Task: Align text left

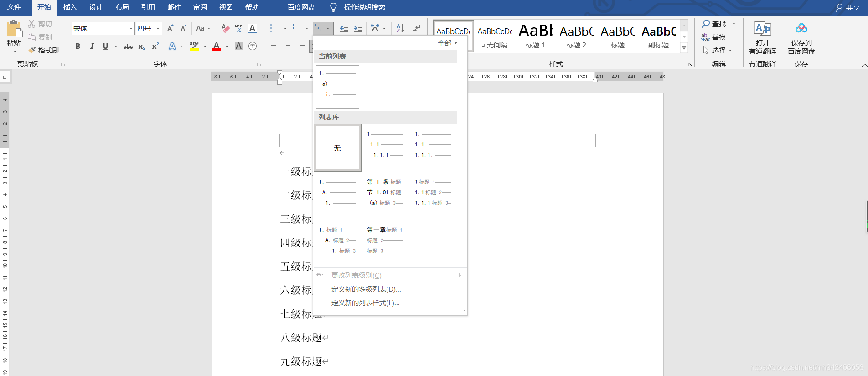Action: coord(274,46)
